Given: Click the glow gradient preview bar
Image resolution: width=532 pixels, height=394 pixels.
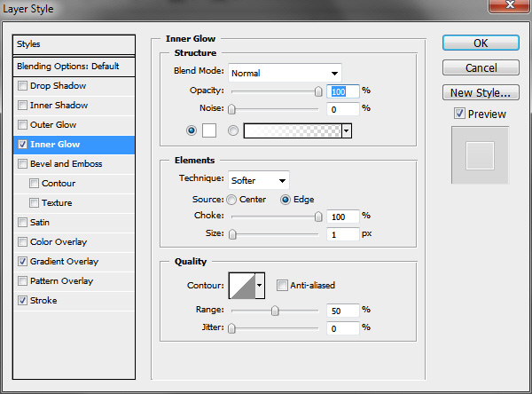Looking at the screenshot, I should point(293,130).
